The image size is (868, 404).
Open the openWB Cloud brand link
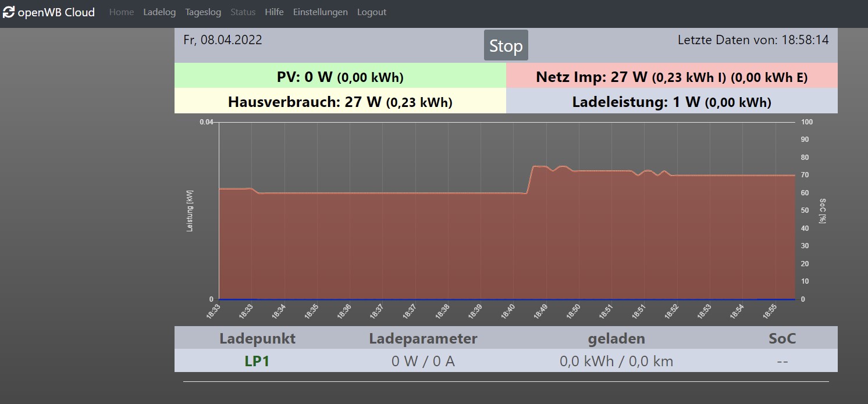(49, 12)
